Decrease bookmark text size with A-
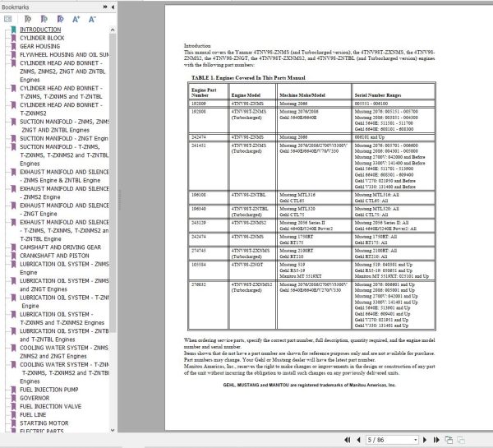 92,19
